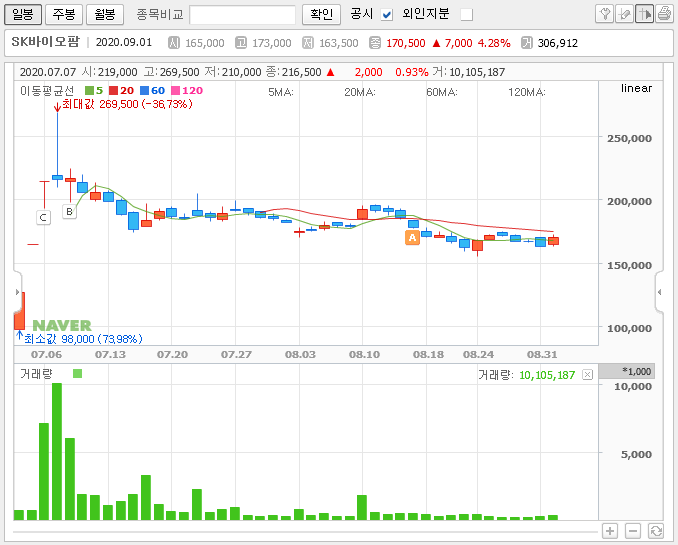Click the tallest volume bar
Screen dimensions: 678x545
[x=57, y=451]
